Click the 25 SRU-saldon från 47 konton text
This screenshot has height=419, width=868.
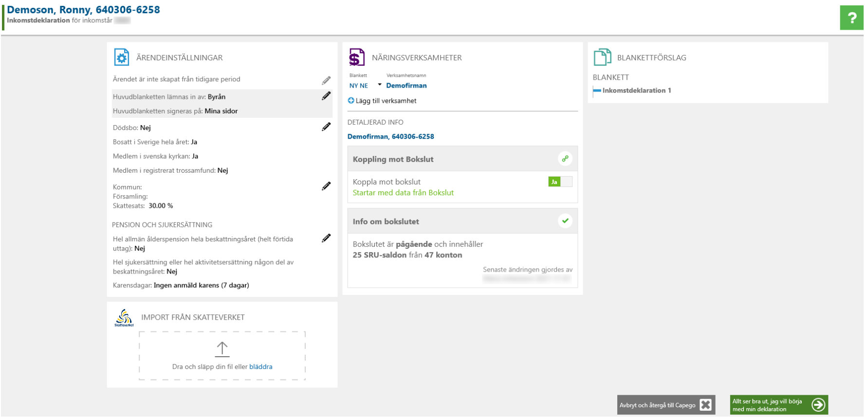pos(407,255)
